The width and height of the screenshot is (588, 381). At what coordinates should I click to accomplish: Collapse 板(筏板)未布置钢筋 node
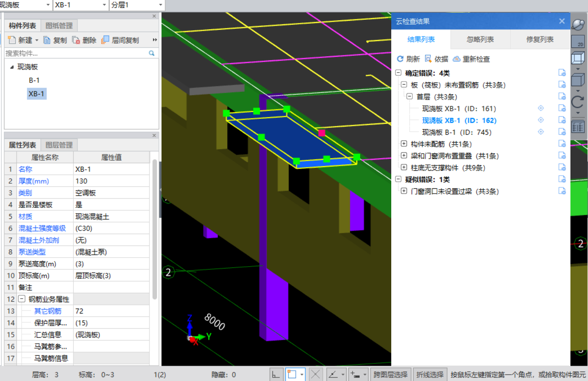tap(404, 84)
